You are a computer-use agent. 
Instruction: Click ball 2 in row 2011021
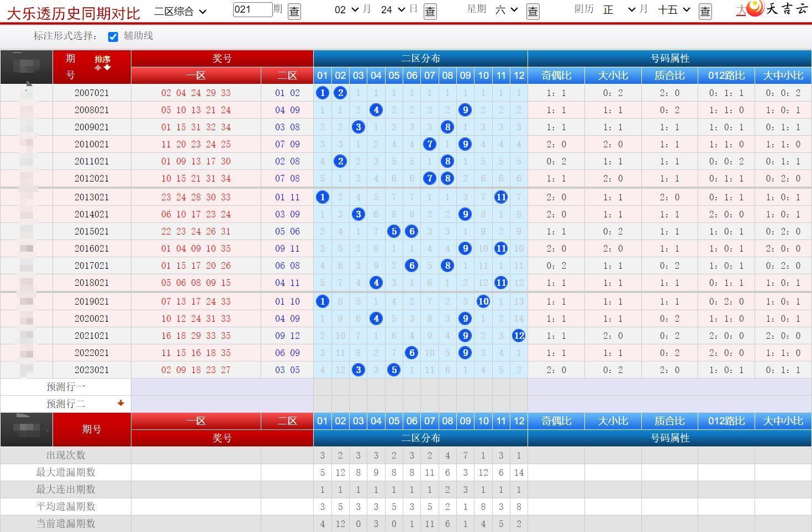click(x=340, y=161)
